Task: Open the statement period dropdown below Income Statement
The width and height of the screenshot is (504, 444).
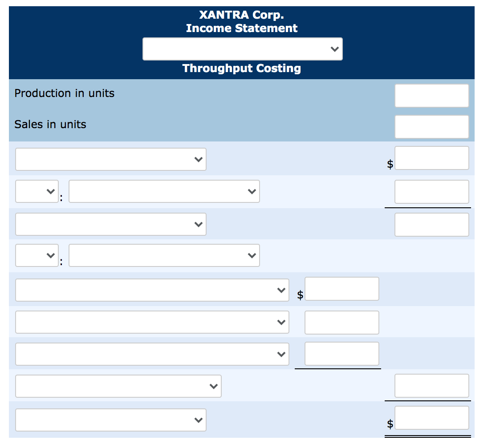Action: tap(242, 49)
